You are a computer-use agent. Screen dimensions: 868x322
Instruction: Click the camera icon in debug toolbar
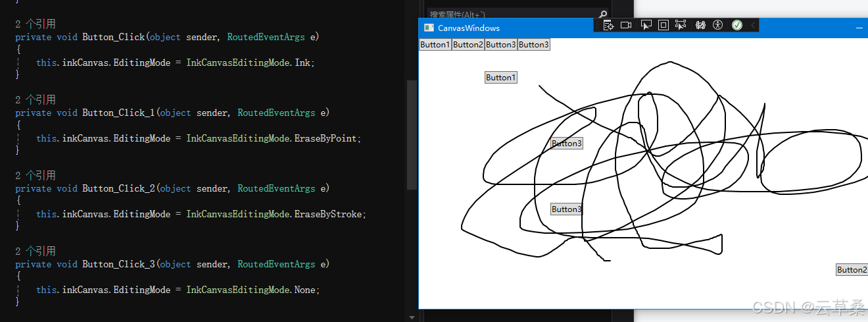coord(626,25)
